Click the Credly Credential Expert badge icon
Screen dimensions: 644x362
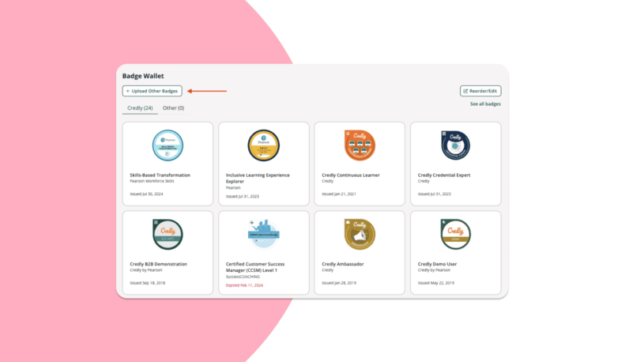coord(455,145)
